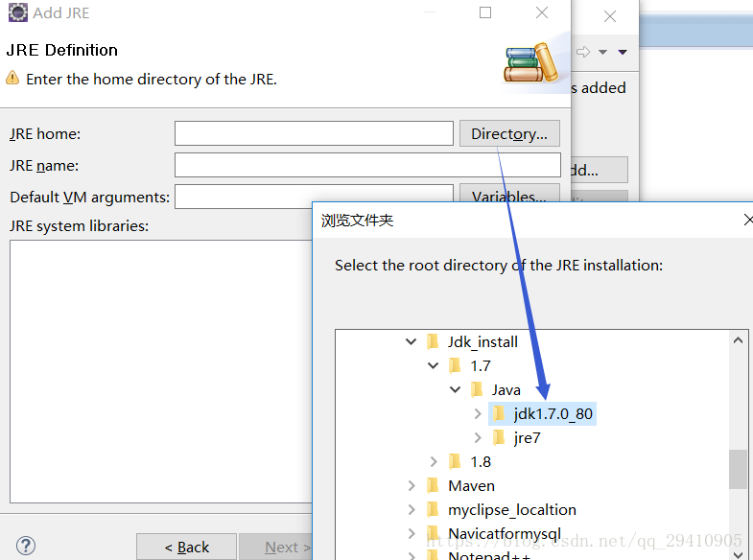Select the jre7 folder

point(527,437)
